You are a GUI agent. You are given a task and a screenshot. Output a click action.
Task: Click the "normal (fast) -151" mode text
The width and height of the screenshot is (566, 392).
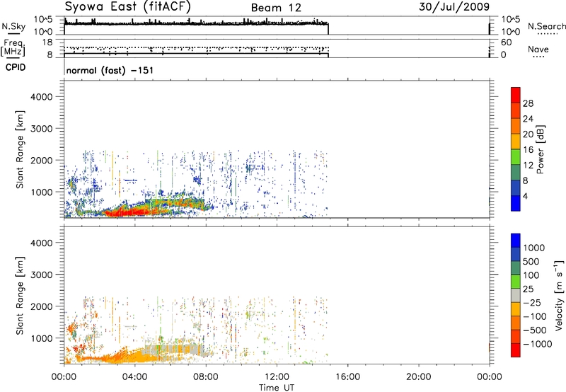[x=110, y=70]
